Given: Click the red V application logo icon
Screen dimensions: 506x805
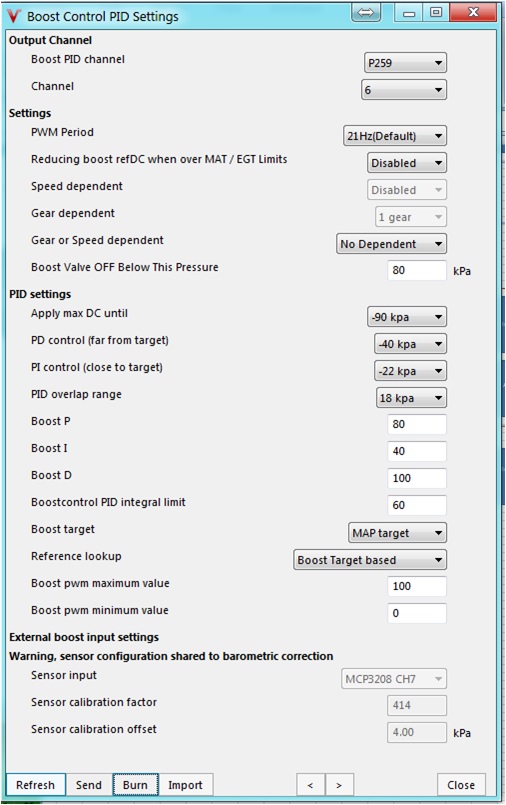Looking at the screenshot, I should 13,16.
